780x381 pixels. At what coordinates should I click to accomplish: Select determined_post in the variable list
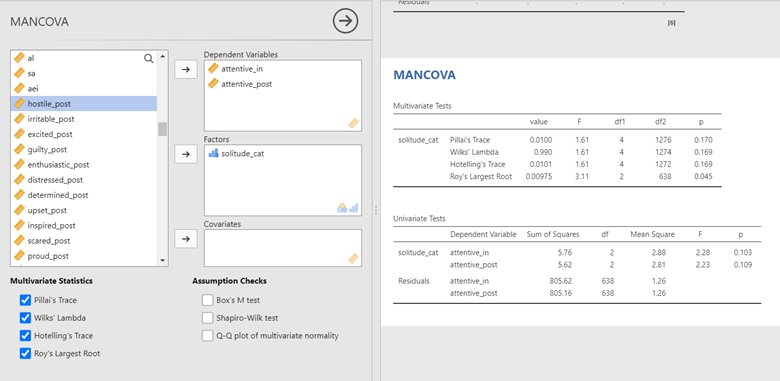pos(84,194)
